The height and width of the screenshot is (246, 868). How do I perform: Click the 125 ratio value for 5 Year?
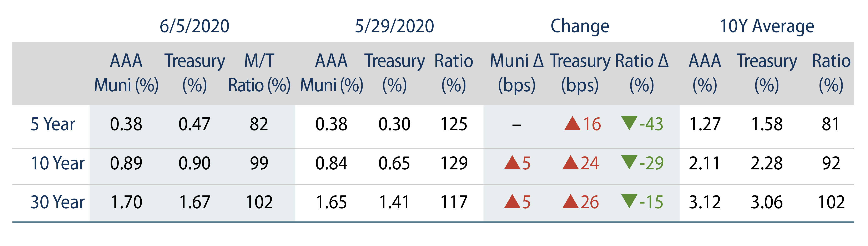pos(454,124)
